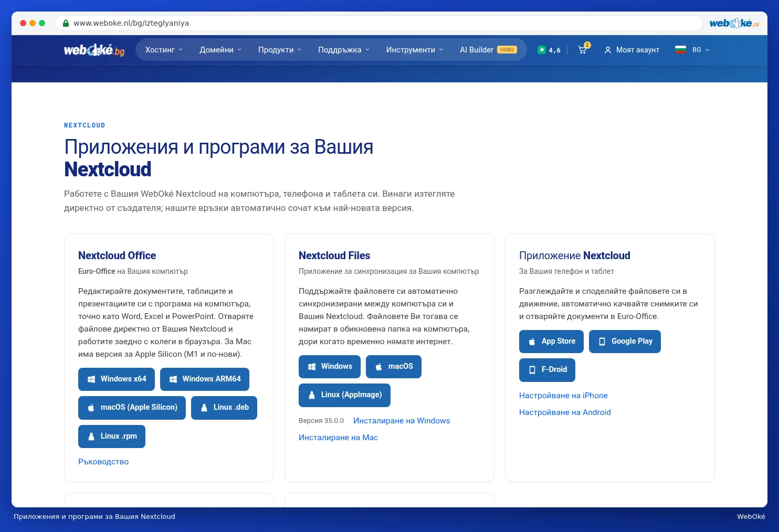Open AI Builder menu item

tap(488, 50)
